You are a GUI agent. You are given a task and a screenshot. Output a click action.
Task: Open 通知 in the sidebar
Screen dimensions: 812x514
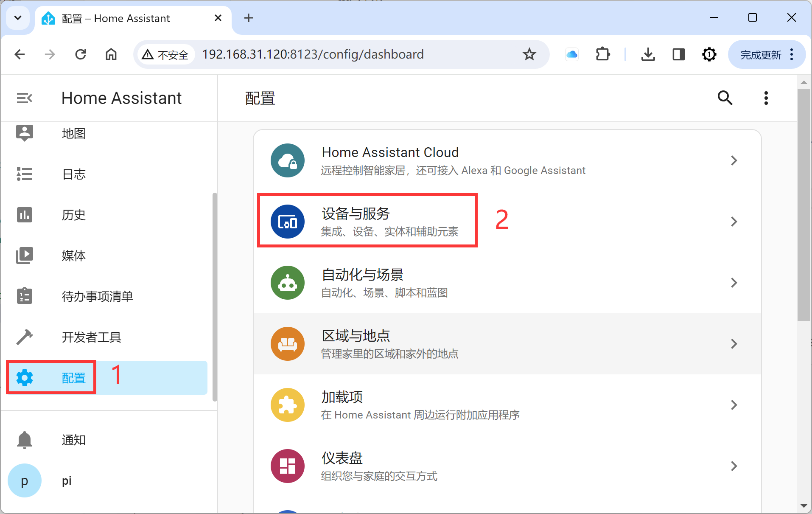click(73, 440)
